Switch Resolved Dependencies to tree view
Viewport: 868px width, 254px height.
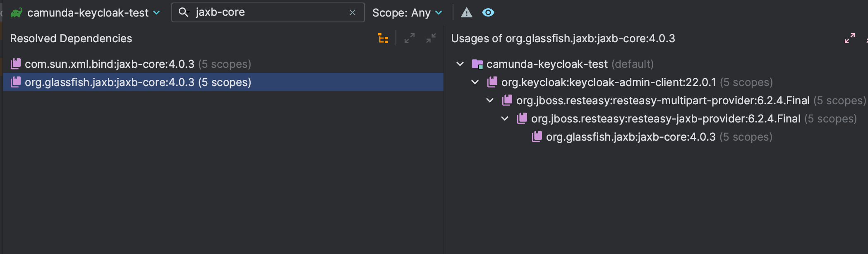pyautogui.click(x=384, y=38)
